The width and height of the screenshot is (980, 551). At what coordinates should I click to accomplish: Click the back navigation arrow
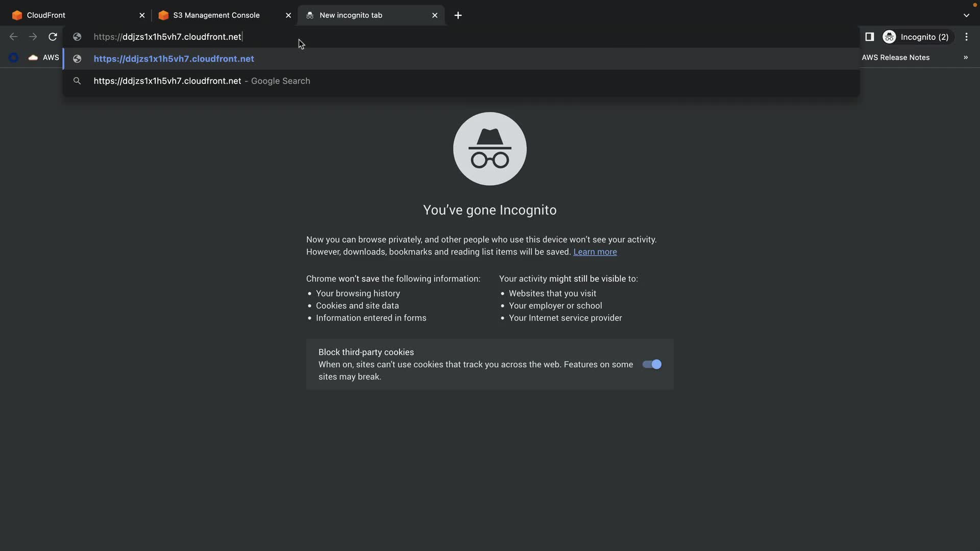tap(14, 37)
